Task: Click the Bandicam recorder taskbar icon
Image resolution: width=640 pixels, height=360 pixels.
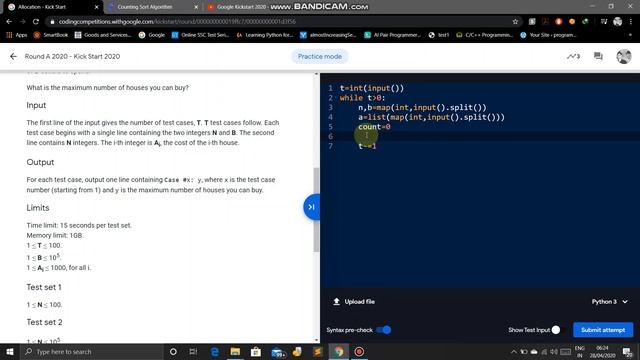Action: 359,351
